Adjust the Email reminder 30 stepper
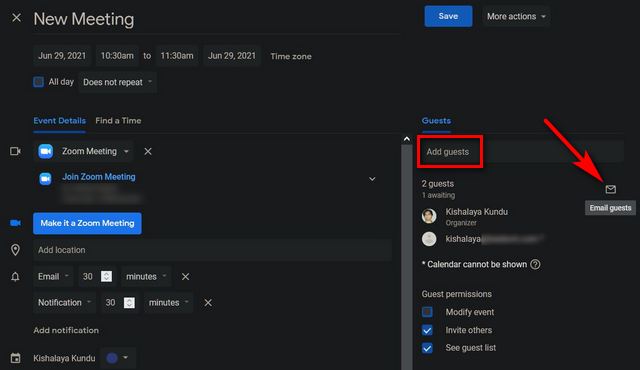The height and width of the screenshot is (370, 640). tap(107, 277)
